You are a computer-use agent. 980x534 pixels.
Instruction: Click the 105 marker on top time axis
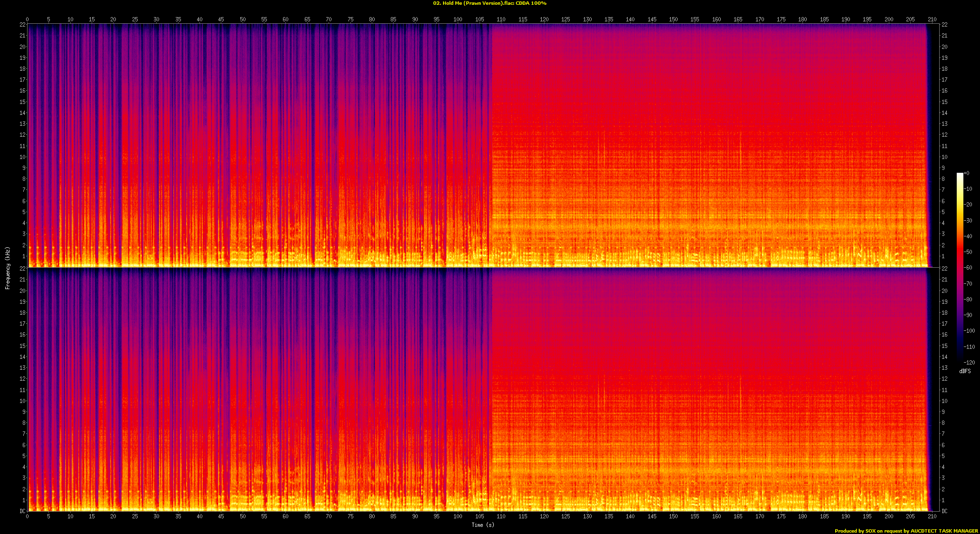[x=480, y=19]
